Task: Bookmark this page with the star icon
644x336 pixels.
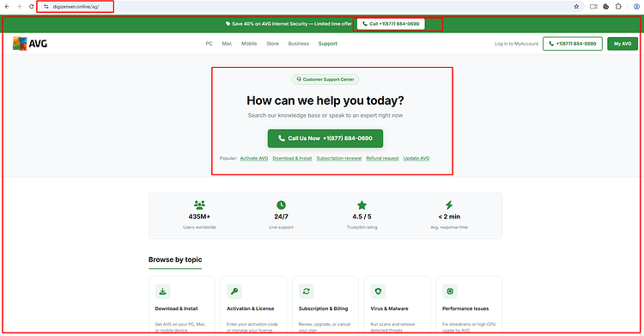Action: point(576,7)
